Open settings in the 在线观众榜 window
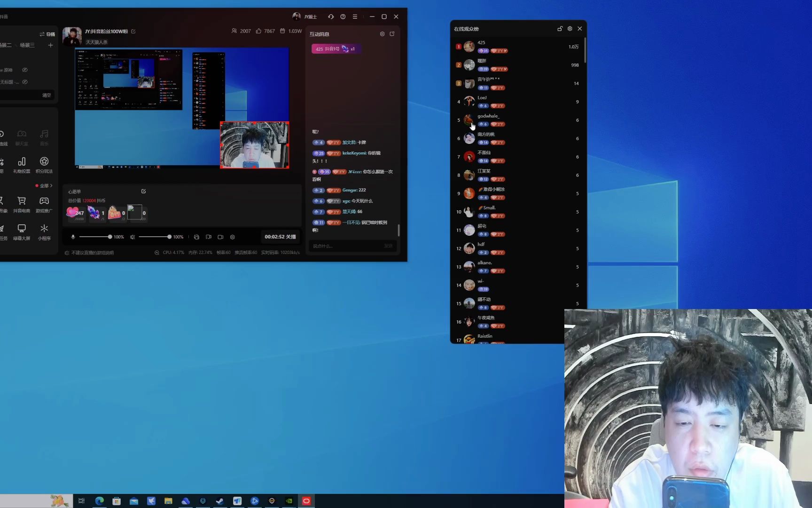Screen dimensions: 812x508 pyautogui.click(x=570, y=29)
